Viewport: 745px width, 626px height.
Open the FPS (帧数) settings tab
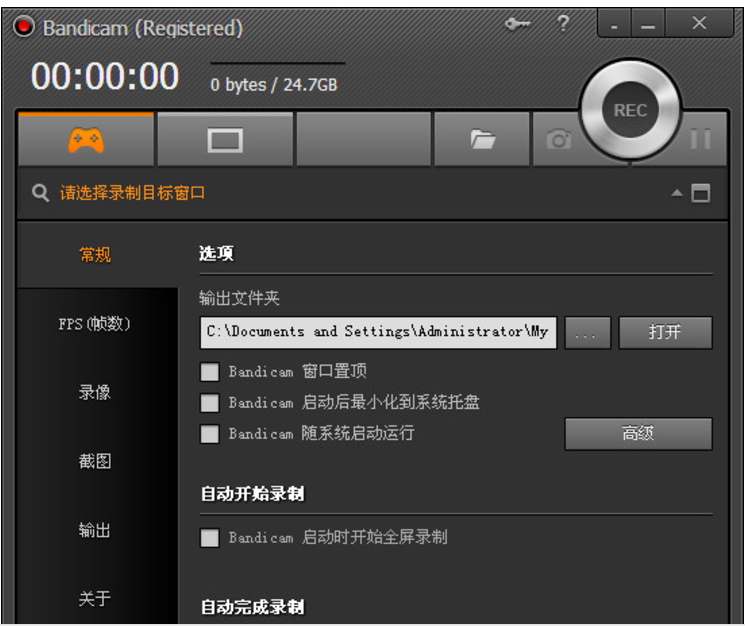94,324
